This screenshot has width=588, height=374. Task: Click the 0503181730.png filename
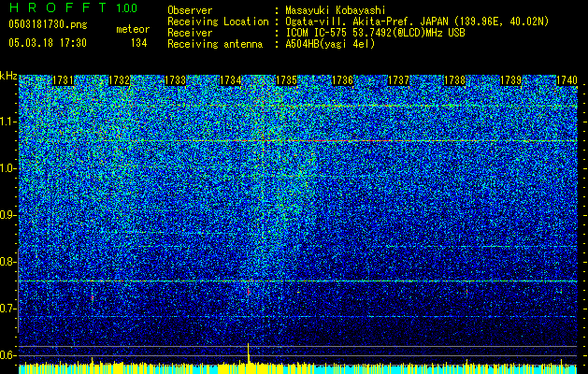(48, 25)
